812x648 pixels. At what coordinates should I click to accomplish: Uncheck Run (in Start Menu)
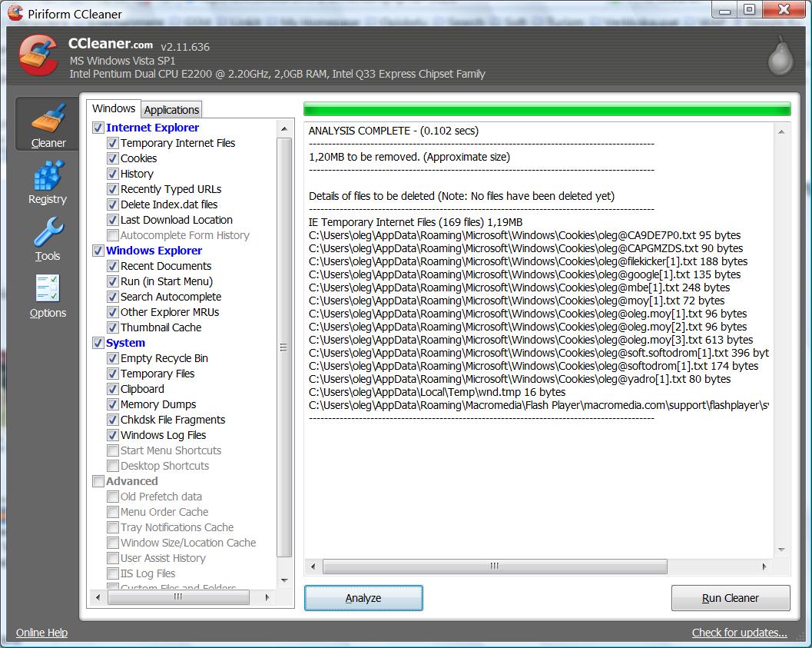click(112, 281)
